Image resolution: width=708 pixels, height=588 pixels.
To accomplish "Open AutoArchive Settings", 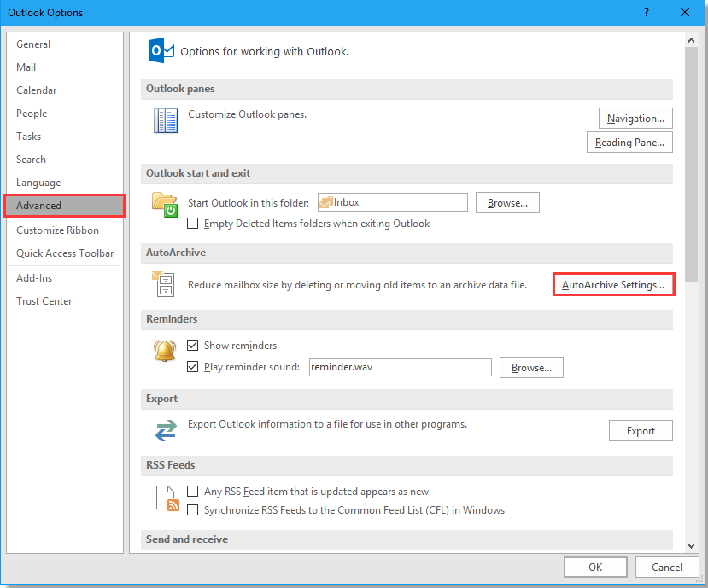I will [x=613, y=284].
